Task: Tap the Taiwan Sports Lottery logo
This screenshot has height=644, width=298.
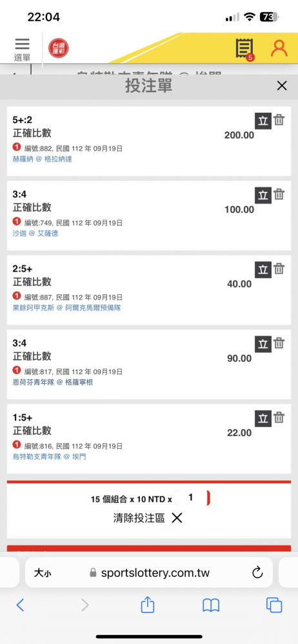Action: 59,48
